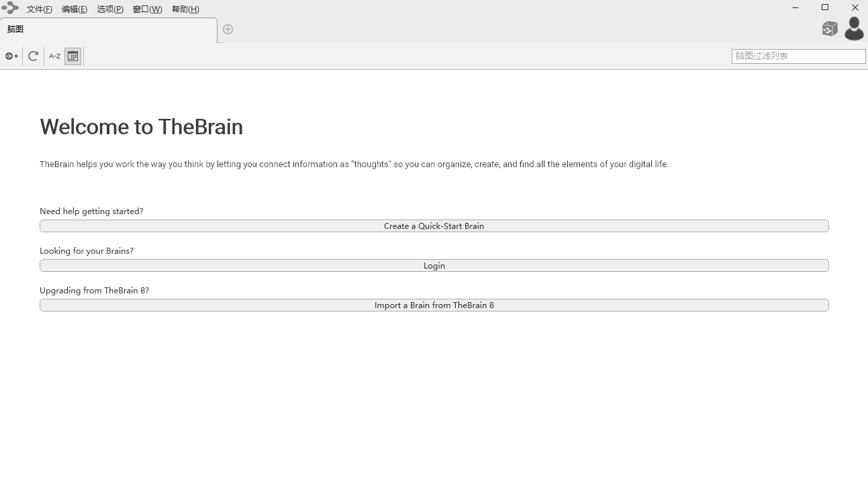Close the TheBrain window

click(x=855, y=8)
